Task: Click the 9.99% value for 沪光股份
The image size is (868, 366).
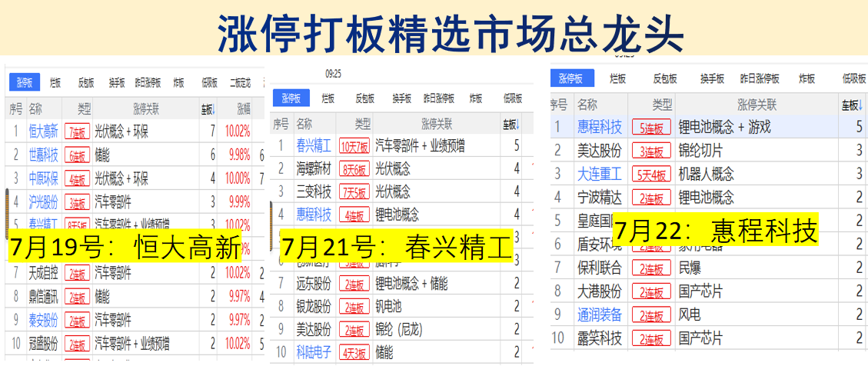Action: pos(238,201)
